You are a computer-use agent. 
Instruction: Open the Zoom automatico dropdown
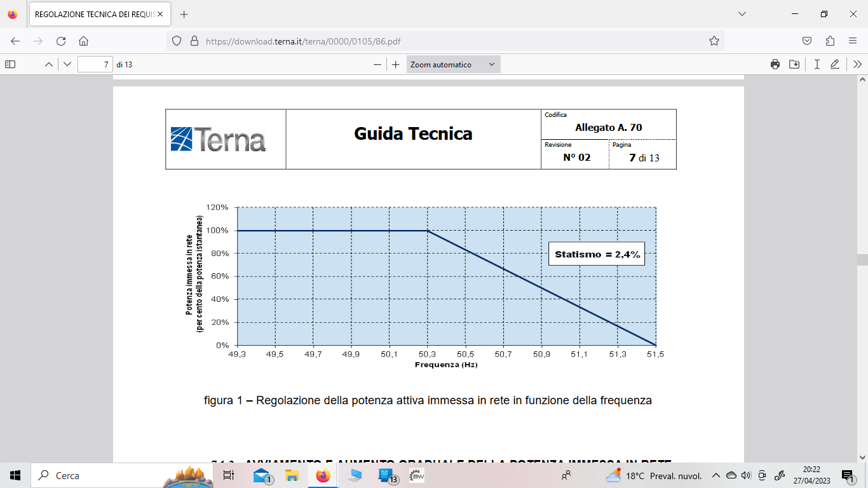[454, 64]
